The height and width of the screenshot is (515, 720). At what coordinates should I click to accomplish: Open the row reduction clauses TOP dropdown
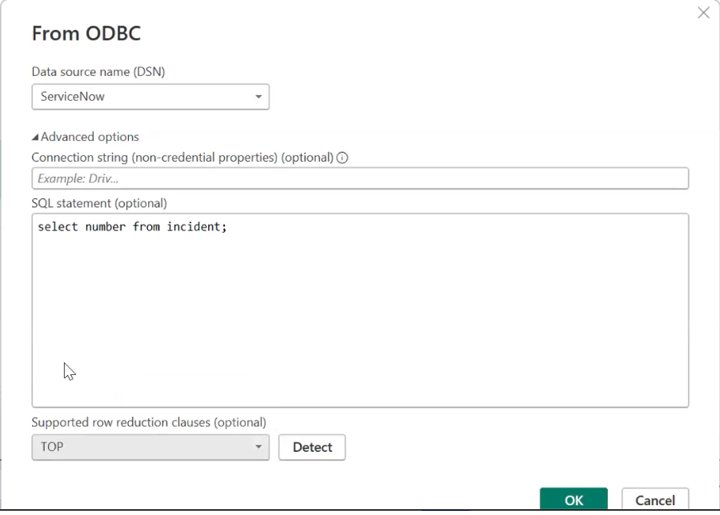[x=151, y=447]
